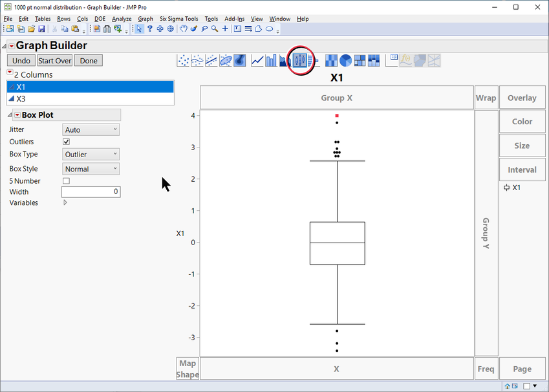
Task: Select the Magnifier zoom tool
Action: tap(215, 29)
